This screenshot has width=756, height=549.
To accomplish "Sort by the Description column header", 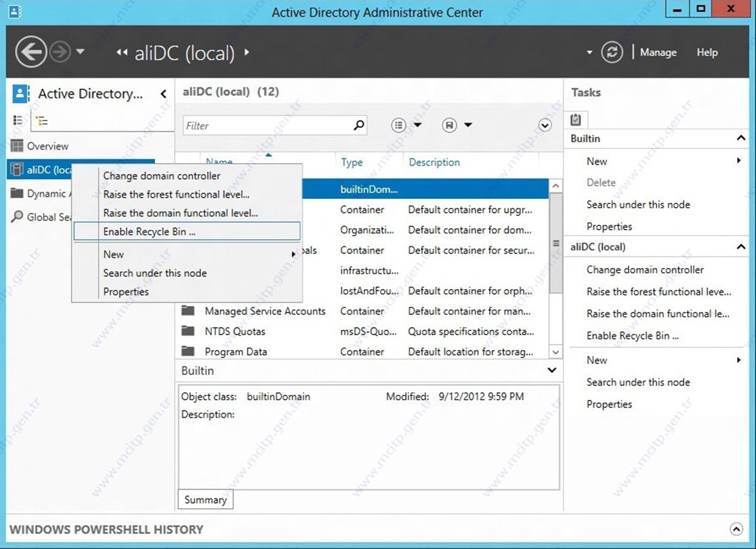I will pyautogui.click(x=434, y=162).
